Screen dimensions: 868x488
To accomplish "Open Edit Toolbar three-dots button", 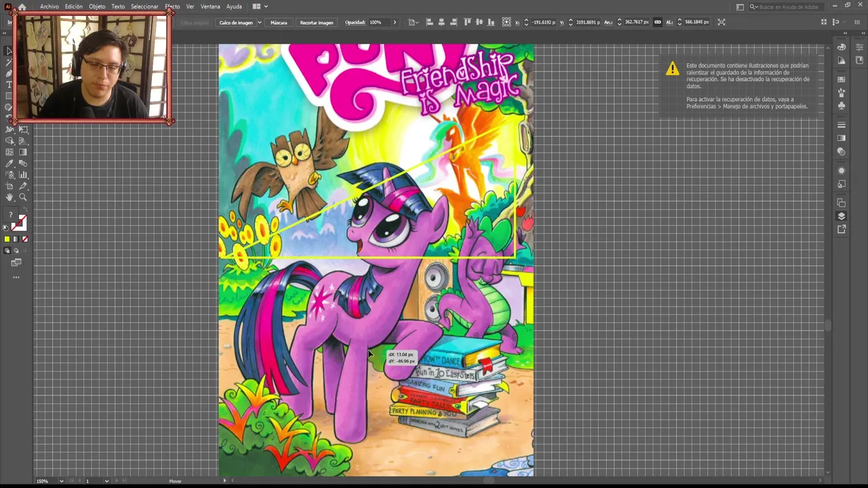I will (x=16, y=277).
